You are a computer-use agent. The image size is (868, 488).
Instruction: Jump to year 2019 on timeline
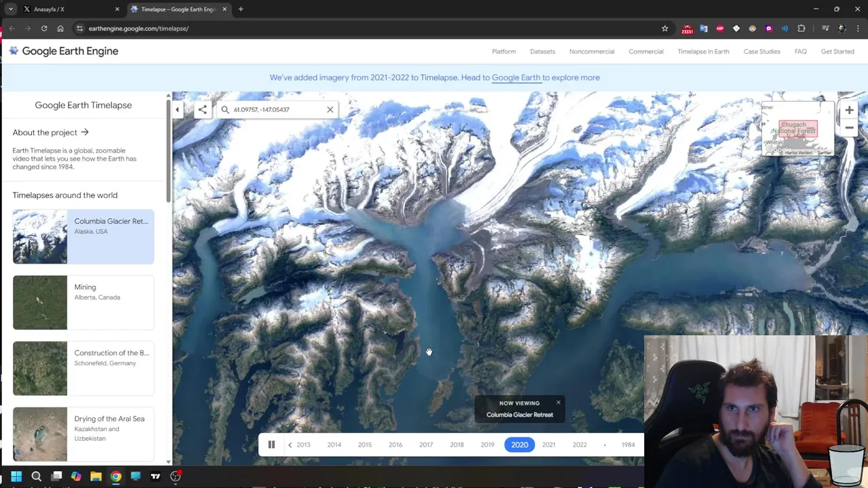(488, 445)
